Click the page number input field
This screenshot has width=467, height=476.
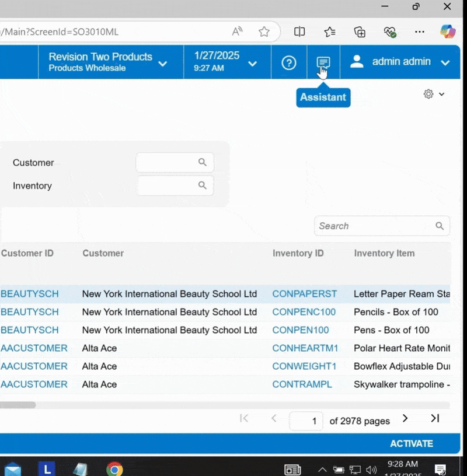[306, 421]
